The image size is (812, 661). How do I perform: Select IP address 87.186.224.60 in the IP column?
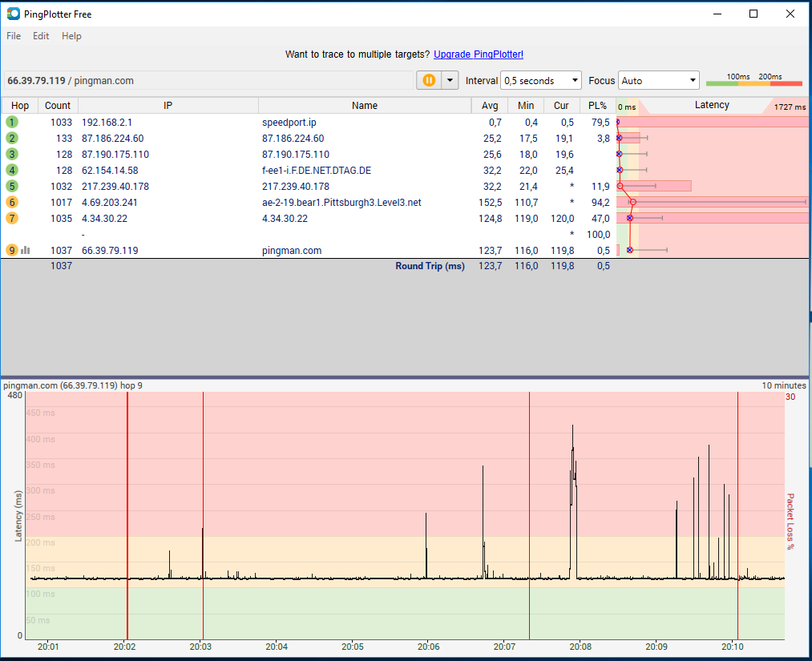point(113,139)
